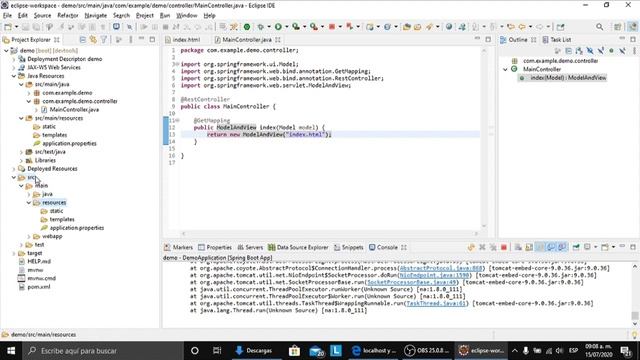Click the Windows search box
Image resolution: width=640 pixels, height=360 pixels.
(102, 351)
